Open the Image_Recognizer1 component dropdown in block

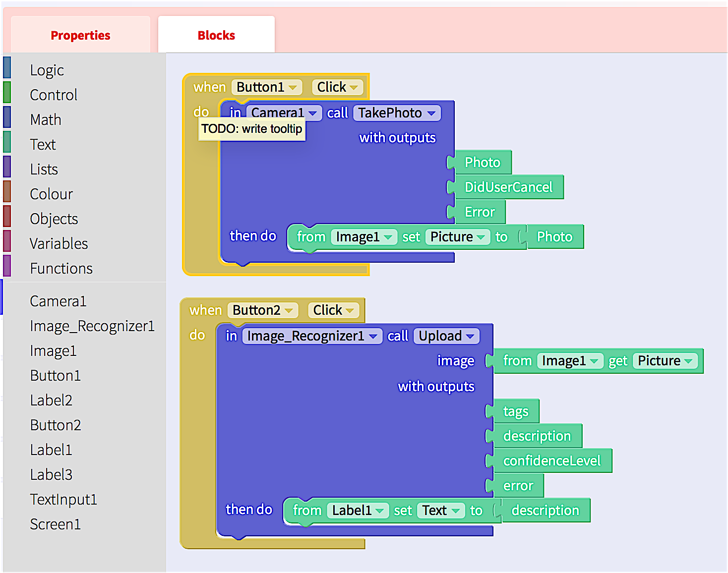coord(312,336)
